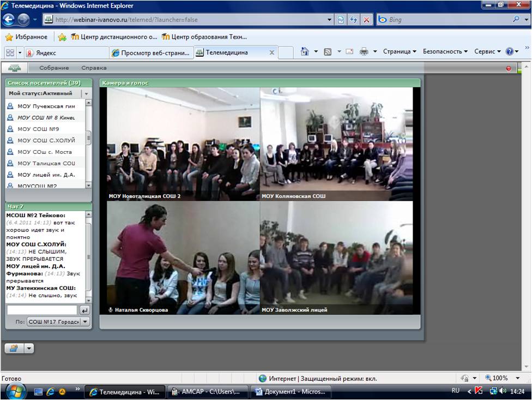Select the МОУ Коляновская СОШ video
The height and width of the screenshot is (400, 532).
click(x=336, y=144)
